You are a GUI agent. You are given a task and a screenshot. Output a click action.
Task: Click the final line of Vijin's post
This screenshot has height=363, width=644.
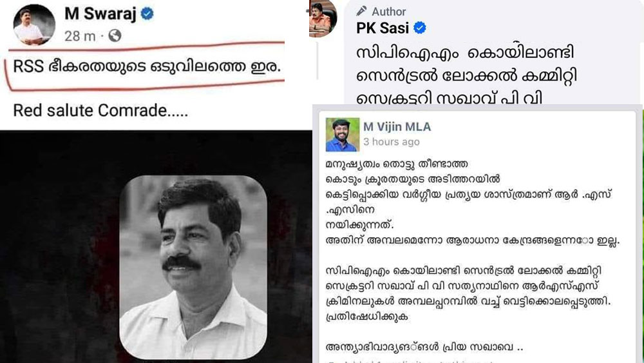coord(424,347)
